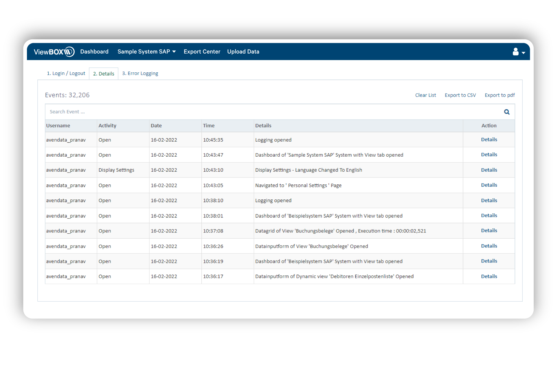Select the 2. Details tab
Image resolution: width=556 pixels, height=392 pixels.
coord(104,74)
